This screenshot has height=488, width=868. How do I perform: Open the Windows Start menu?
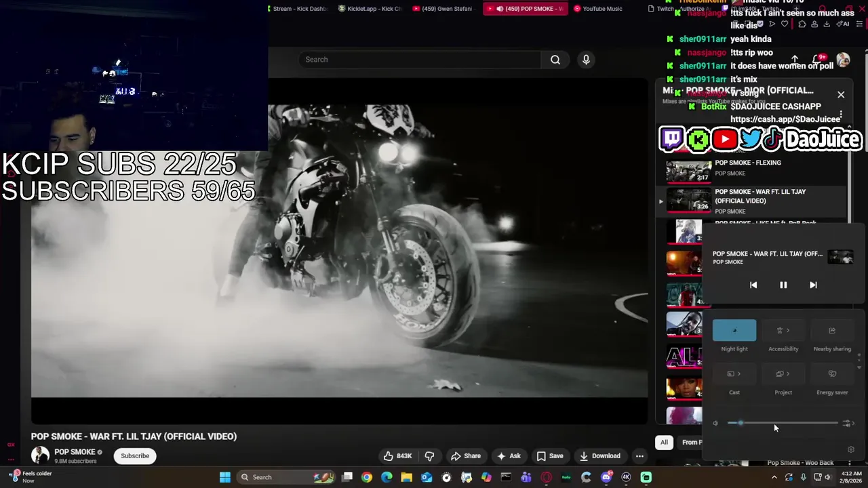pos(225,477)
